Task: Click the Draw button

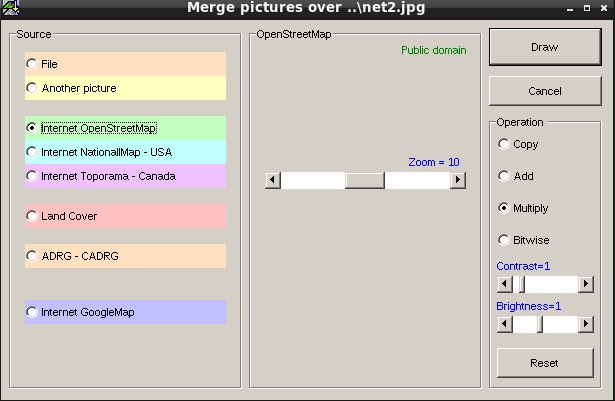Action: [545, 47]
